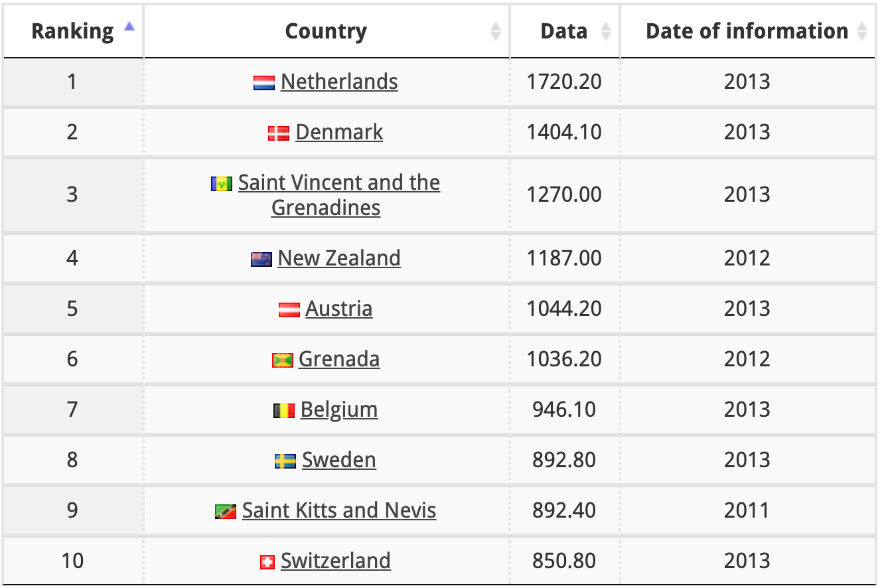Open the Saint Kitts and Nevis link
Screen dimensions: 880x588
pyautogui.click(x=339, y=510)
